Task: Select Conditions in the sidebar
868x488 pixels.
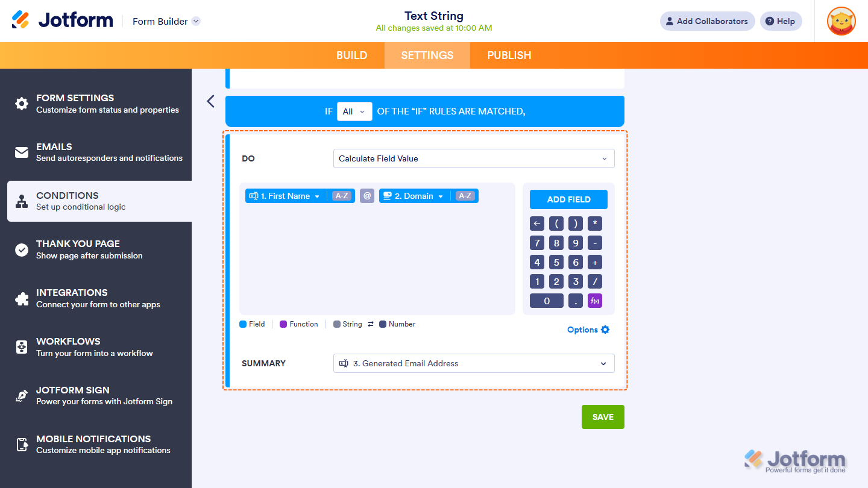Action: point(67,201)
